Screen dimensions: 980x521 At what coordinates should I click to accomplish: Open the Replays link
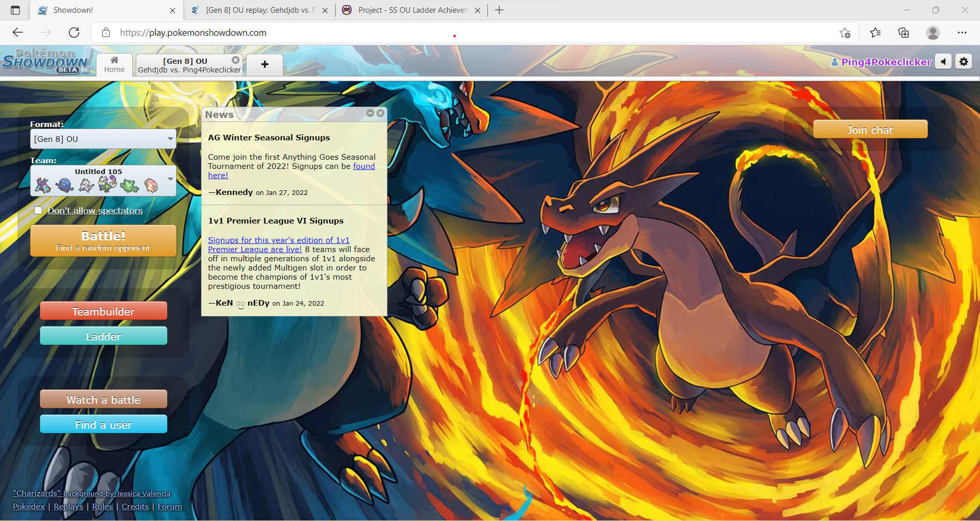(x=68, y=507)
